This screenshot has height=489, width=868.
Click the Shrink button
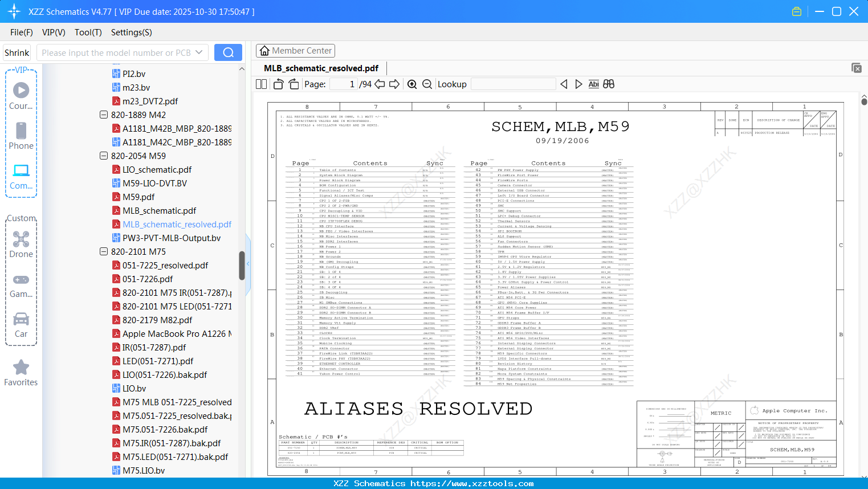[17, 52]
